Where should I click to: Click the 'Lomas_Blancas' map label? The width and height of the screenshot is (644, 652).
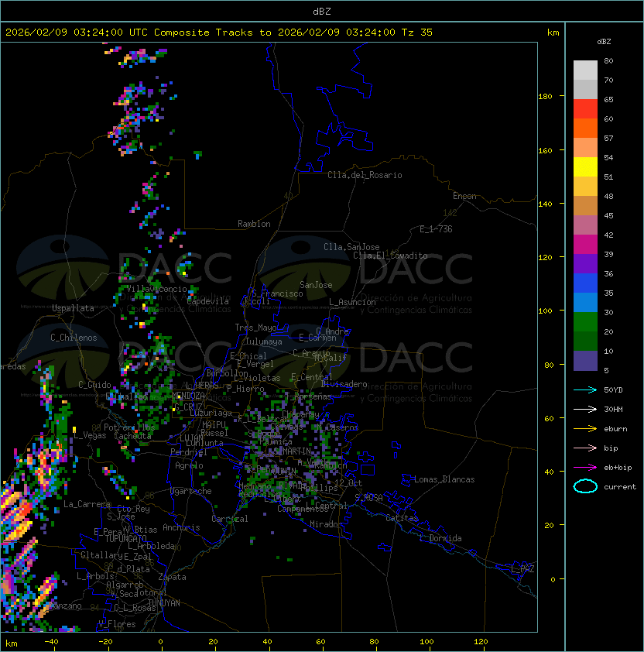[444, 479]
